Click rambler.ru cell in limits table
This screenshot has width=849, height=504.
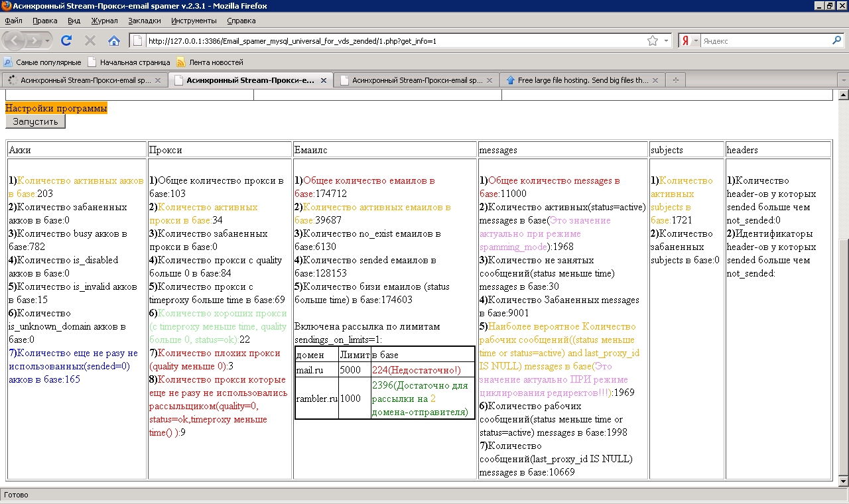tap(317, 399)
